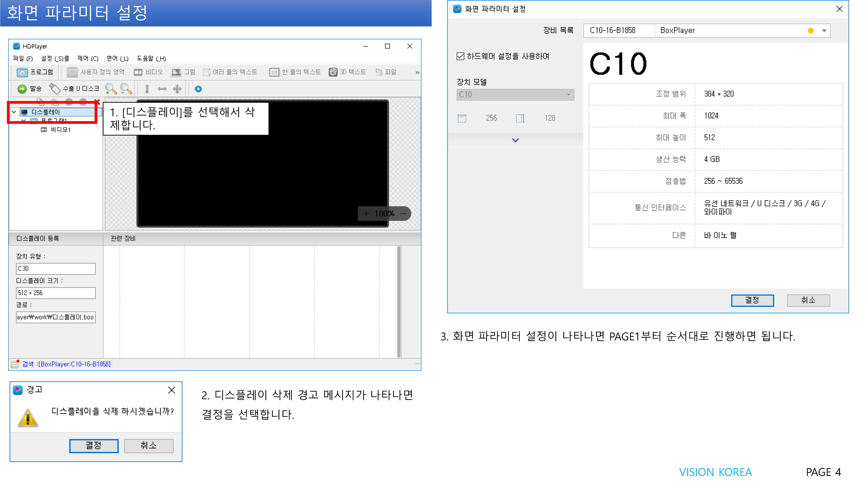This screenshot has height=488, width=868.
Task: Pick the multi-line text tool
Action: (x=230, y=72)
